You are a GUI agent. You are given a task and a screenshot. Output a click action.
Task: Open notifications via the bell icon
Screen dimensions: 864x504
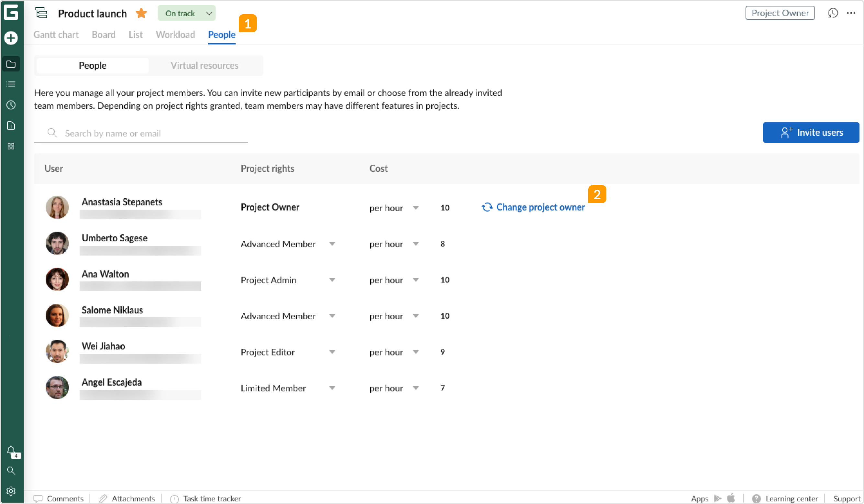[11, 451]
